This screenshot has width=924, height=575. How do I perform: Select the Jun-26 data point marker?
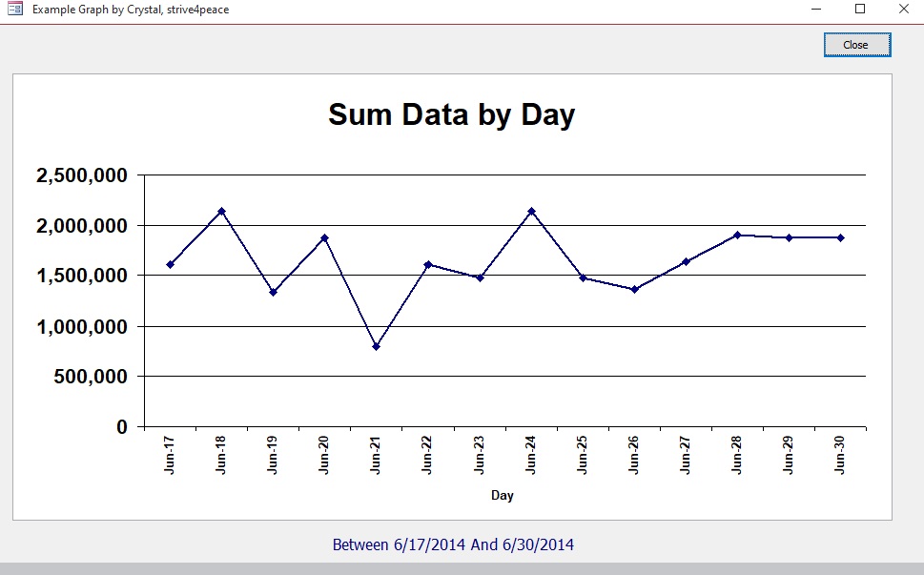coord(635,289)
